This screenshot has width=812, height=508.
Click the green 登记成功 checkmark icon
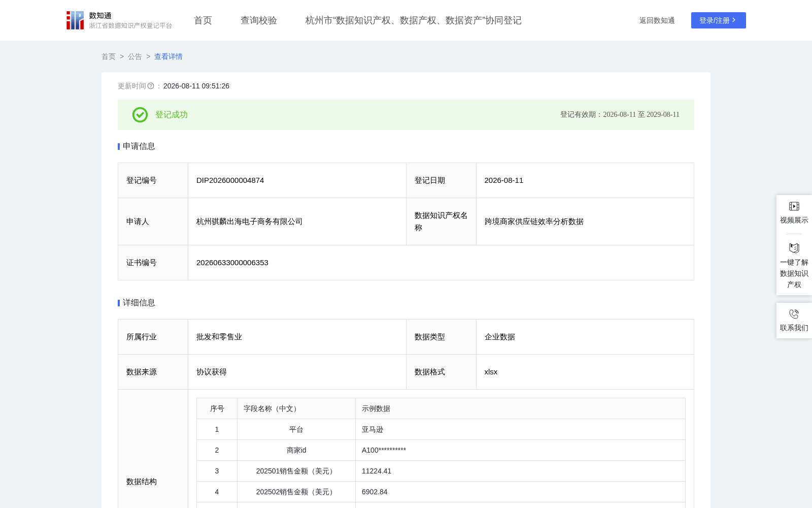tap(140, 115)
